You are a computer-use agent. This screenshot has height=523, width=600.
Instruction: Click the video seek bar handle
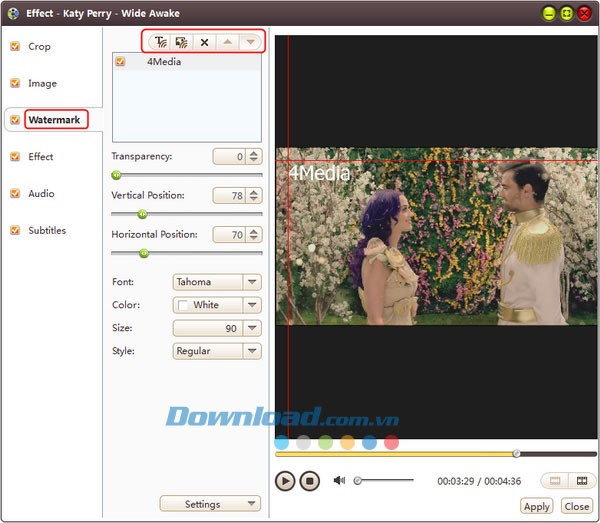(x=517, y=454)
